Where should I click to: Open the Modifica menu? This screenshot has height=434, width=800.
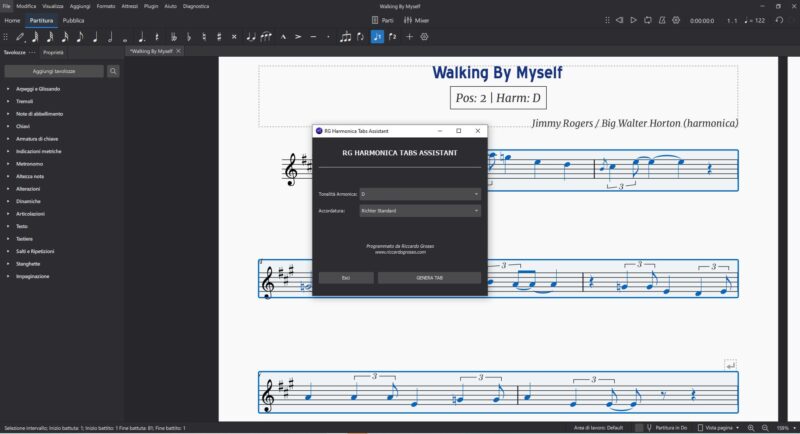point(26,6)
